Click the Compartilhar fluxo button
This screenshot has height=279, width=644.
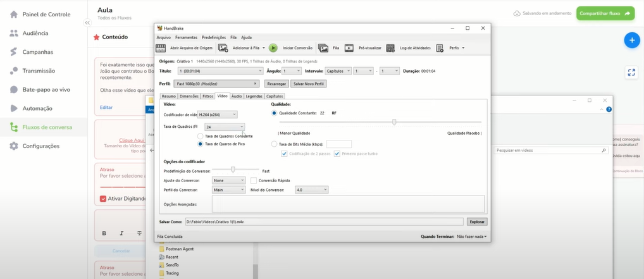[605, 13]
